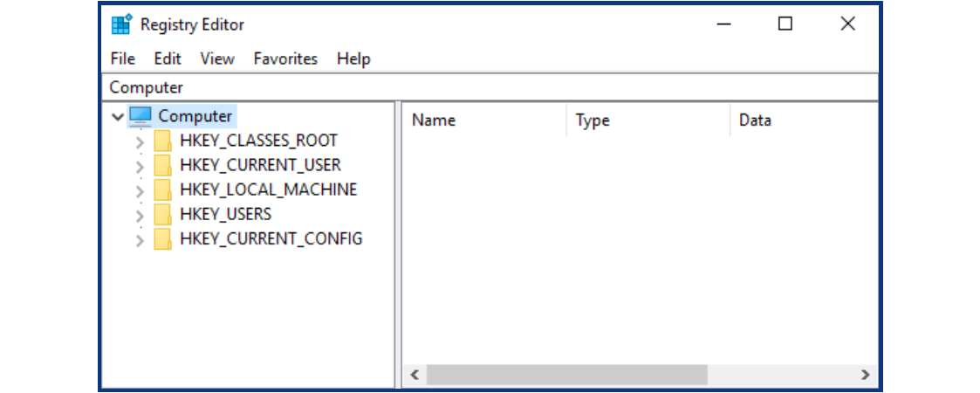The image size is (980, 393).
Task: Expand the HKEY_LOCAL_MACHINE key
Action: [x=140, y=191]
